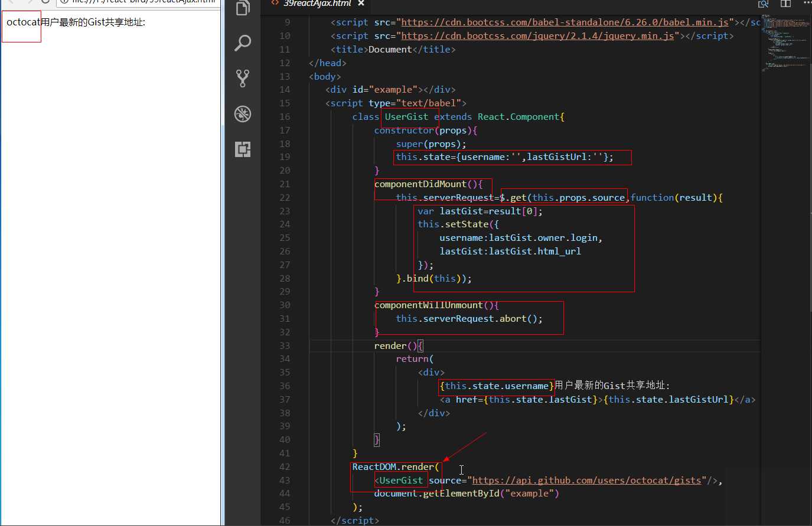Click the 'super(props);' line
Viewport: 812px width, 526px height.
(x=431, y=144)
